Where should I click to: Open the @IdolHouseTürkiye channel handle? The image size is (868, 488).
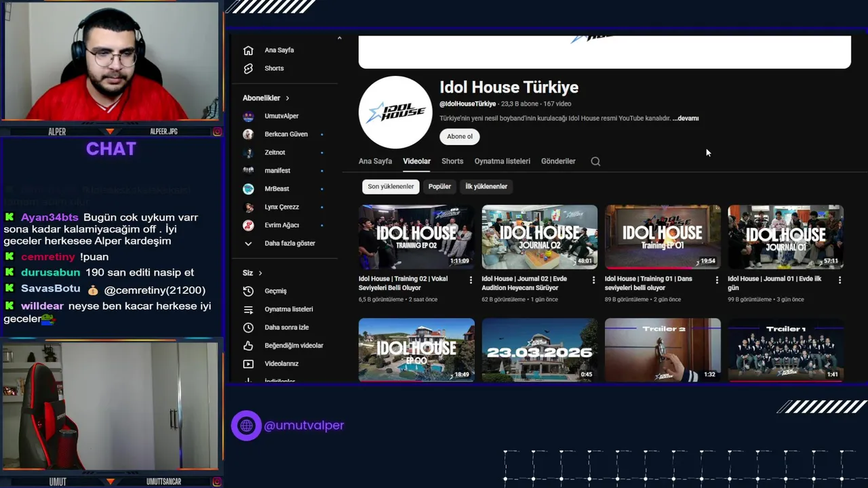(468, 104)
